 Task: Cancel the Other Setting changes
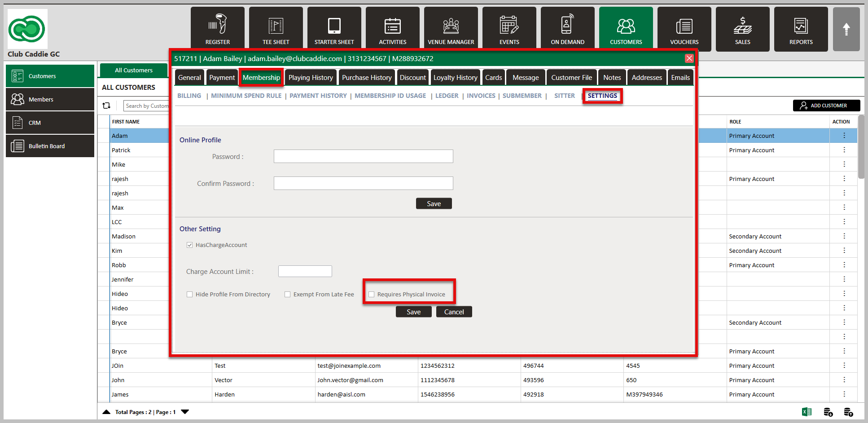click(x=454, y=312)
